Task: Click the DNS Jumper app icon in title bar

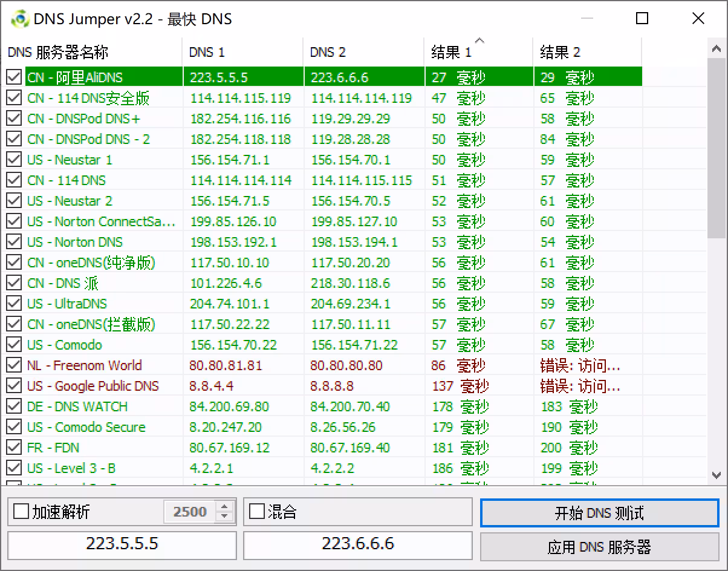Action: pyautogui.click(x=20, y=19)
